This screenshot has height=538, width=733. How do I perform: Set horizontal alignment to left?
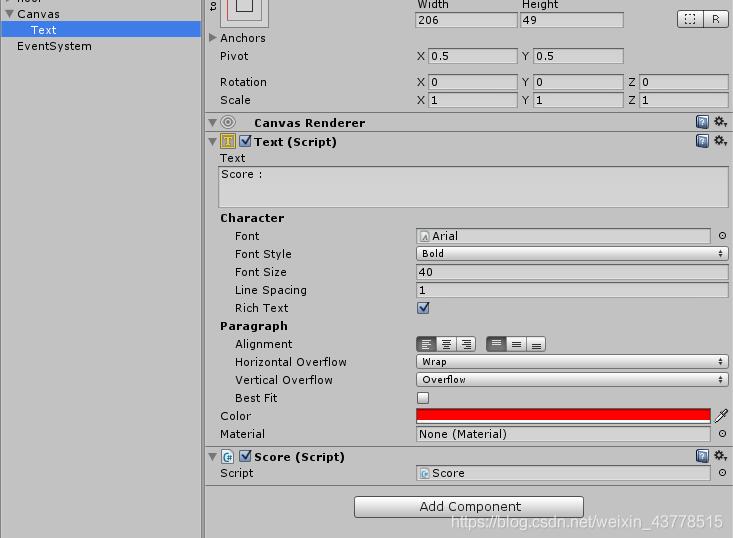coord(426,344)
